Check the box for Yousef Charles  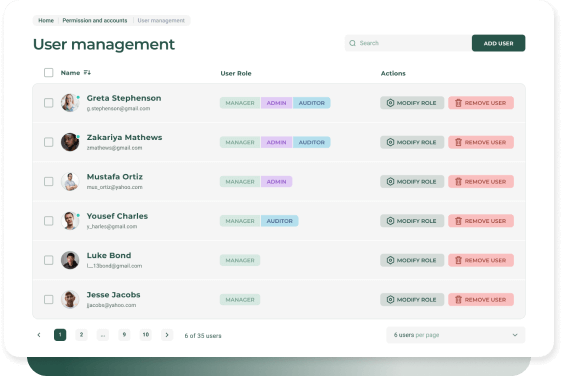[x=48, y=221]
